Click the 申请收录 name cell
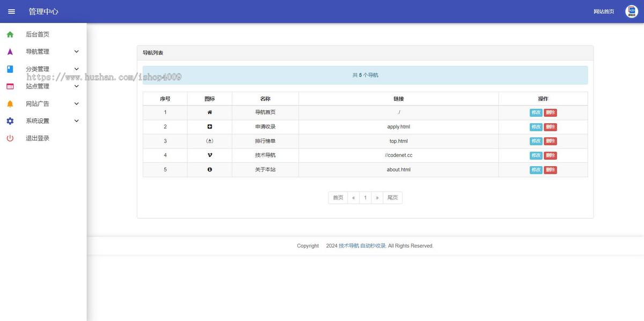644x321 pixels. [265, 127]
